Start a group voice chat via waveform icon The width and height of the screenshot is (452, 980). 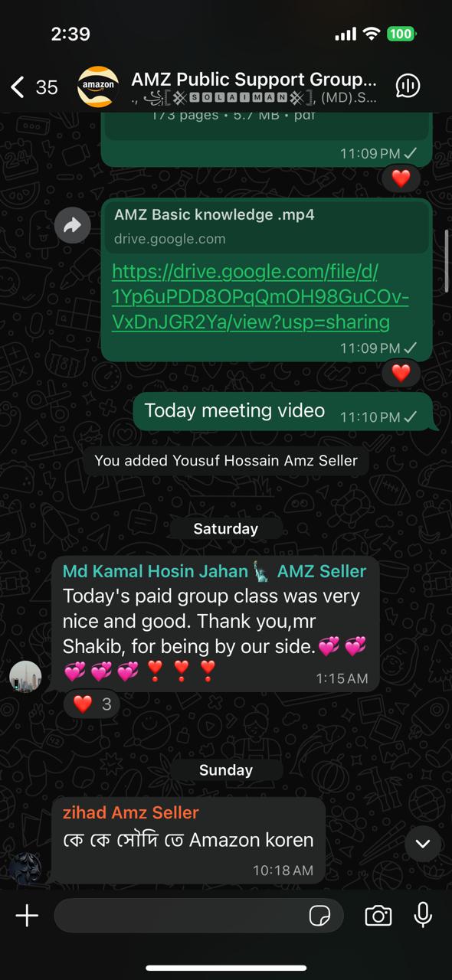coord(408,87)
